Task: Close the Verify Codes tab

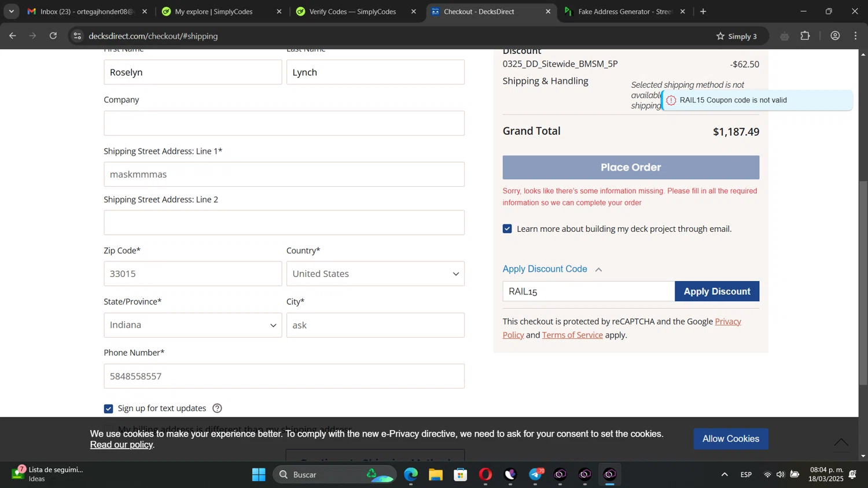Action: click(413, 12)
